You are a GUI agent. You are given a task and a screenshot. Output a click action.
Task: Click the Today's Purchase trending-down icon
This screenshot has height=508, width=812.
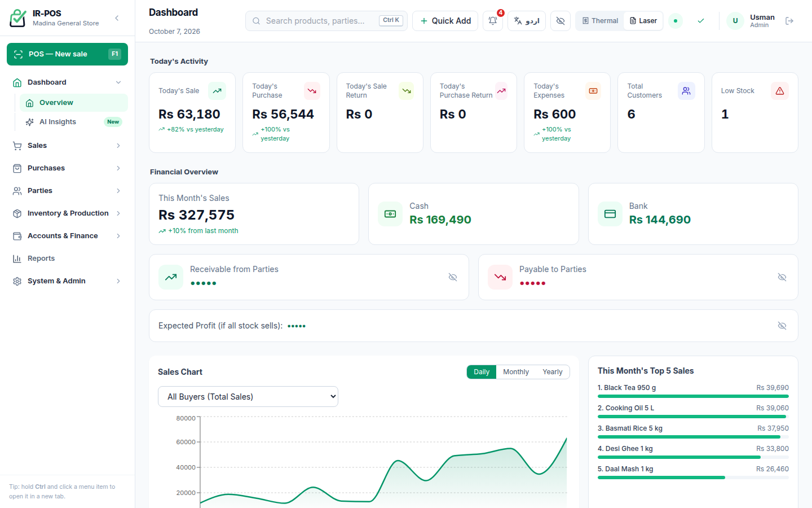(312, 91)
